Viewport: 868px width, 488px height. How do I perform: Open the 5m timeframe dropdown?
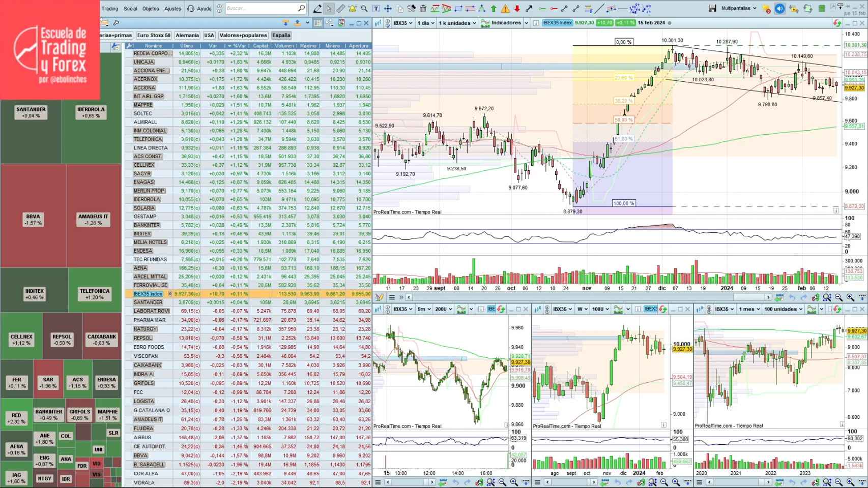(424, 309)
